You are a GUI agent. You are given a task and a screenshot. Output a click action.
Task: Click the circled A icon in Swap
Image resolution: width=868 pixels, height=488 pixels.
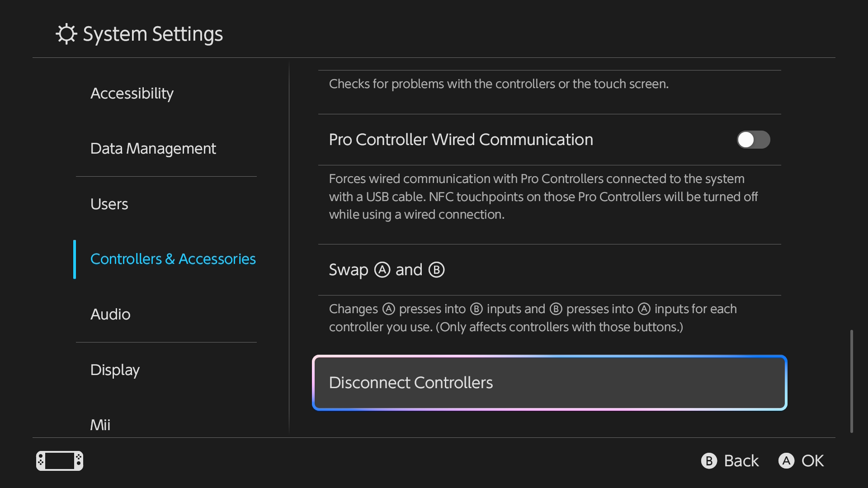click(x=382, y=270)
